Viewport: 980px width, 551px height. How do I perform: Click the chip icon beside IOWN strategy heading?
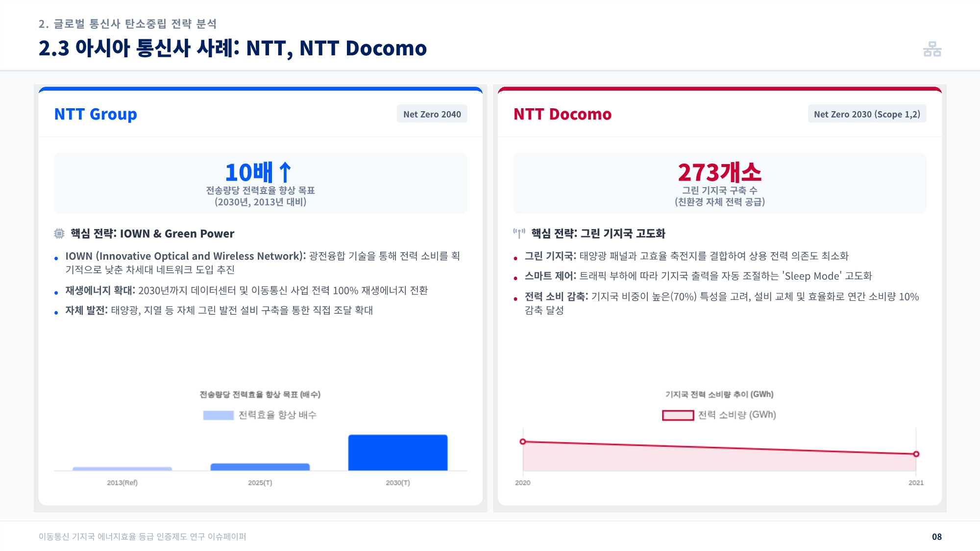(x=59, y=234)
